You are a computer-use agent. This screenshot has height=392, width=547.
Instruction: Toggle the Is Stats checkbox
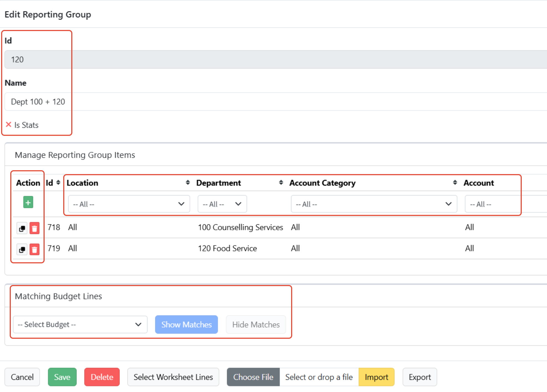point(9,125)
